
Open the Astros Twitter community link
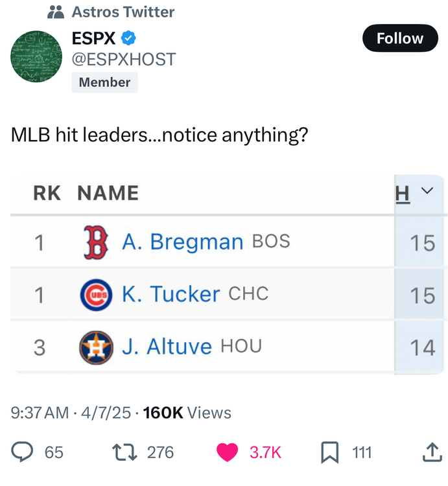coord(123,12)
